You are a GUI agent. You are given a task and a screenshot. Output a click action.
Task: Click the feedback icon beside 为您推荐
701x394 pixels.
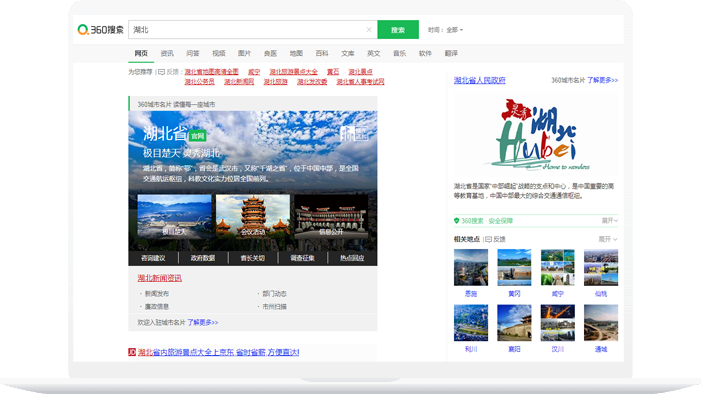[x=162, y=72]
